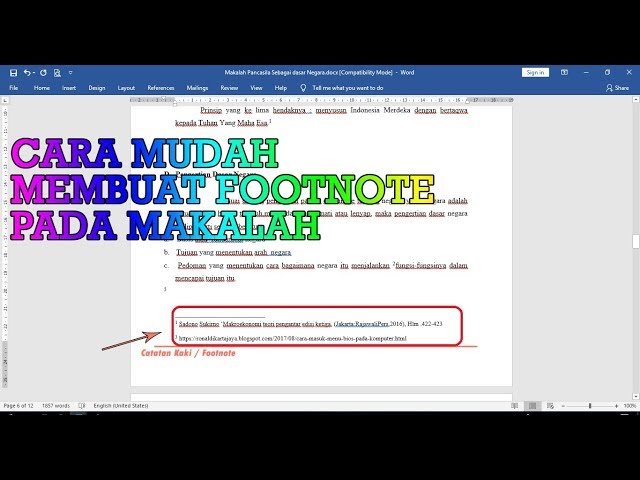Viewport: 640px width, 480px height.
Task: Click the vertical scrollbar thumb
Action: click(636, 241)
